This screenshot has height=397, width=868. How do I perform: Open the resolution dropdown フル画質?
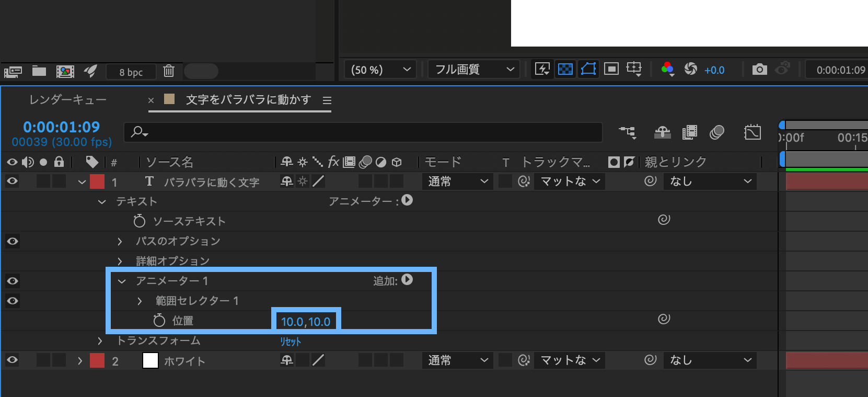[x=473, y=70]
